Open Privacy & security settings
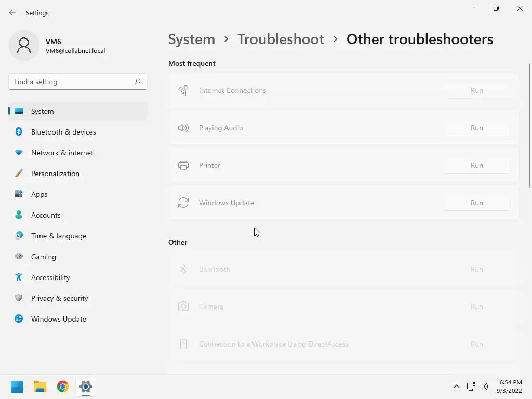The image size is (532, 399). (x=78, y=298)
